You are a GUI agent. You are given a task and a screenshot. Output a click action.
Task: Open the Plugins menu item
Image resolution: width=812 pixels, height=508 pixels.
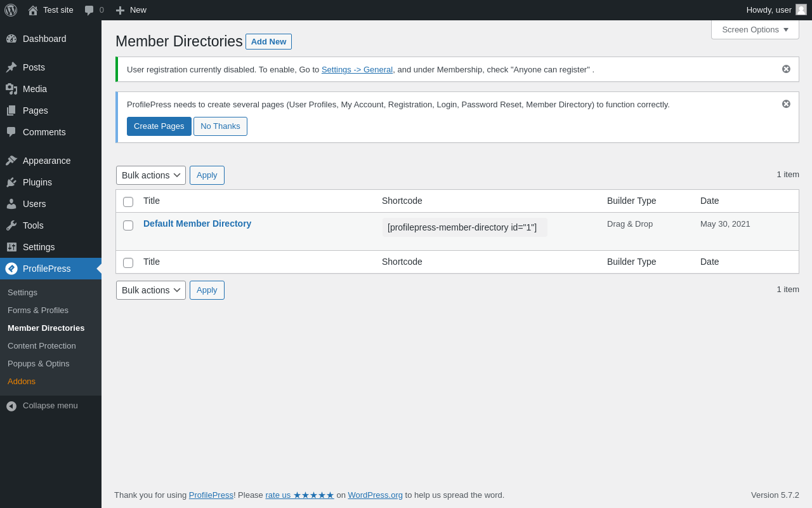tap(51, 182)
